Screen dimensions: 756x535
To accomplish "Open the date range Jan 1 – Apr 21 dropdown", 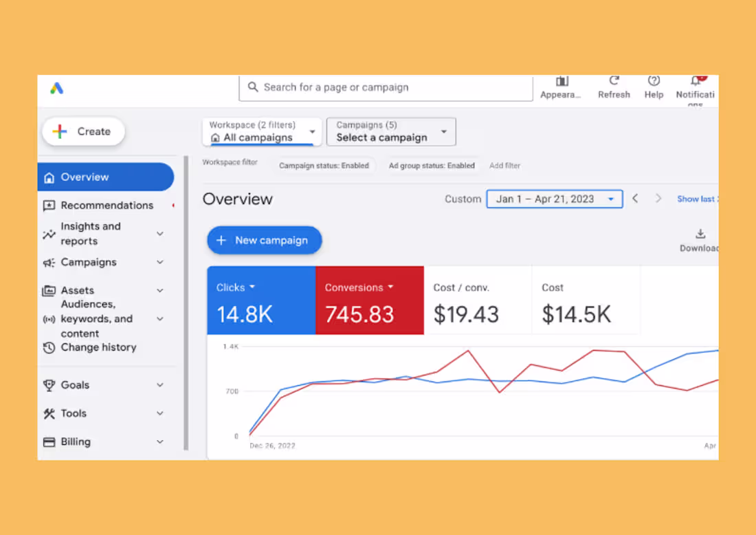I will 554,199.
